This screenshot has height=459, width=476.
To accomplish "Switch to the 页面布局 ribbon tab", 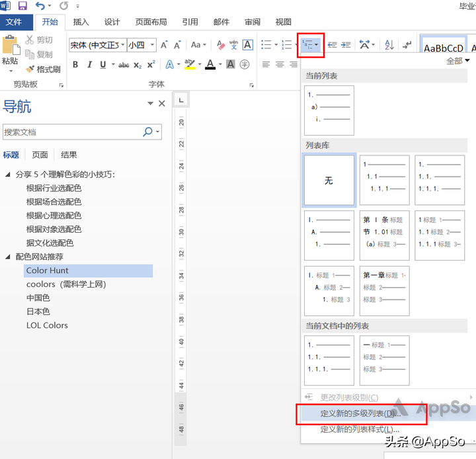I will click(151, 22).
